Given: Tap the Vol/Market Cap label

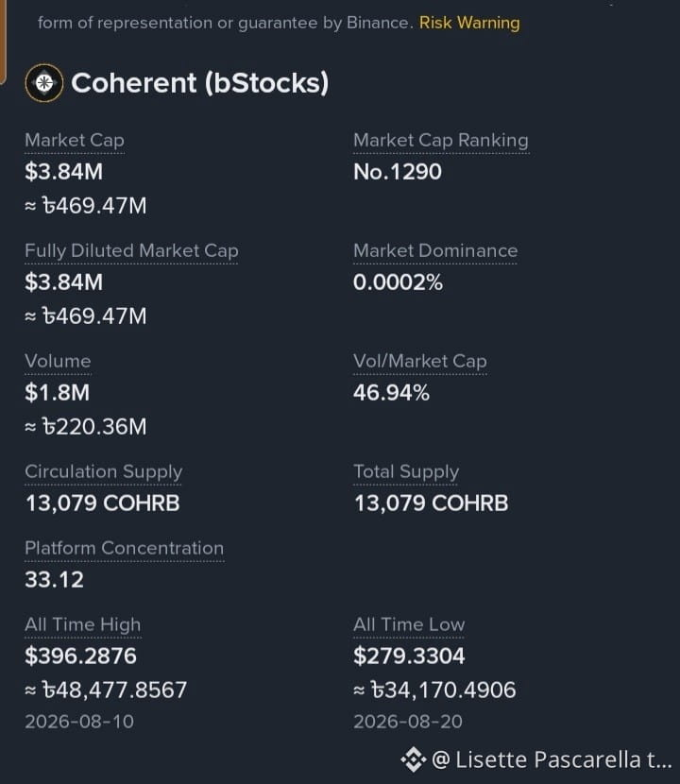Looking at the screenshot, I should point(420,362).
